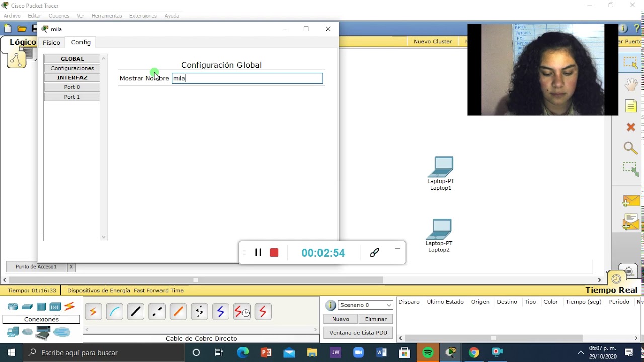Open the connections lightning category
The image size is (644, 362).
pyautogui.click(x=69, y=306)
